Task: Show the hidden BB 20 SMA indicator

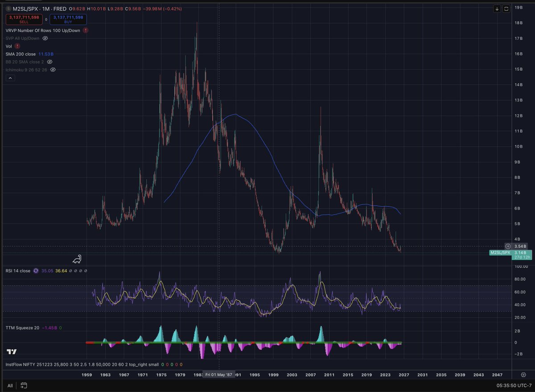Action: point(50,62)
